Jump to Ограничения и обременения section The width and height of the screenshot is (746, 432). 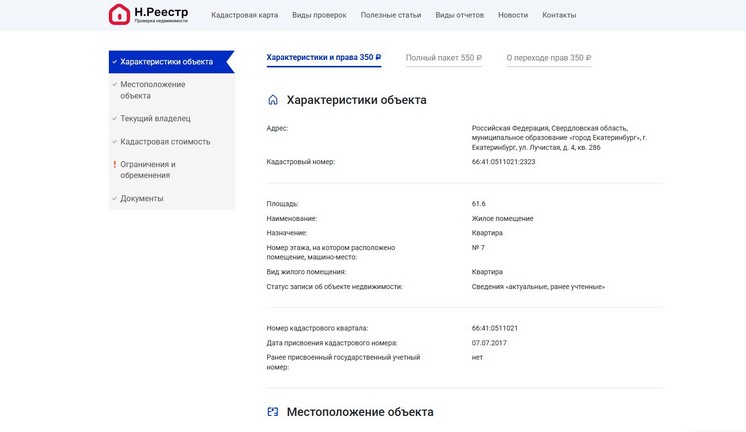[x=148, y=170]
